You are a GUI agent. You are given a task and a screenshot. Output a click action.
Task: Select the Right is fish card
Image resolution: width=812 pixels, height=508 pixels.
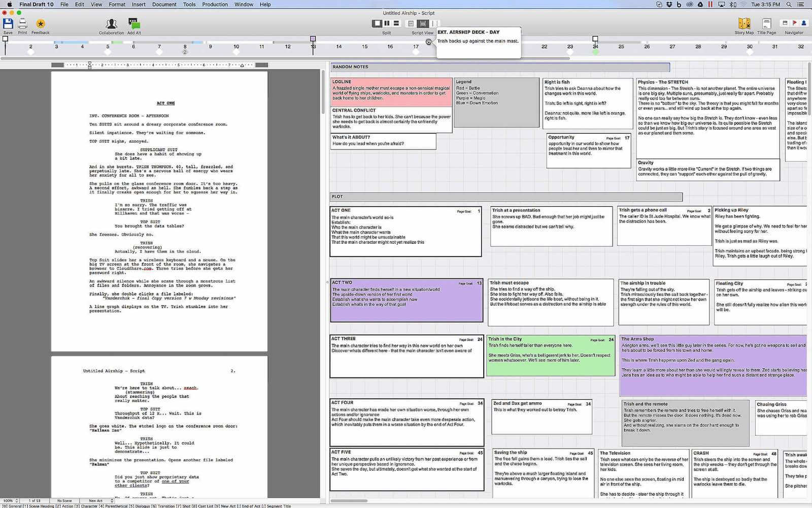tap(588, 103)
